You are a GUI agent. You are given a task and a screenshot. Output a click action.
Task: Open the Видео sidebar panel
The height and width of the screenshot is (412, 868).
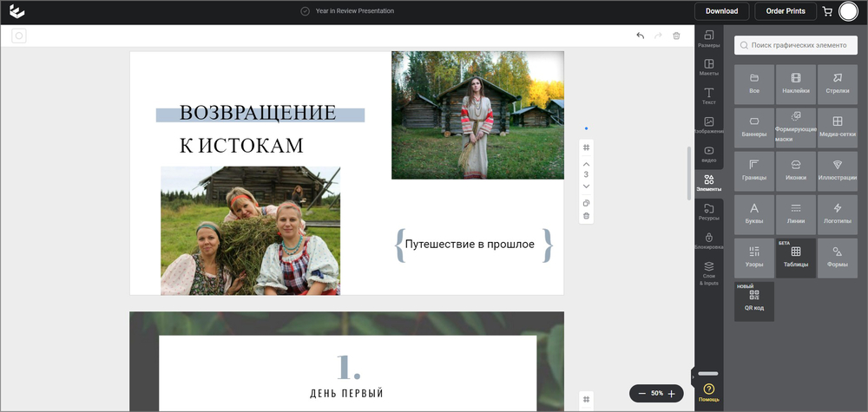click(709, 154)
